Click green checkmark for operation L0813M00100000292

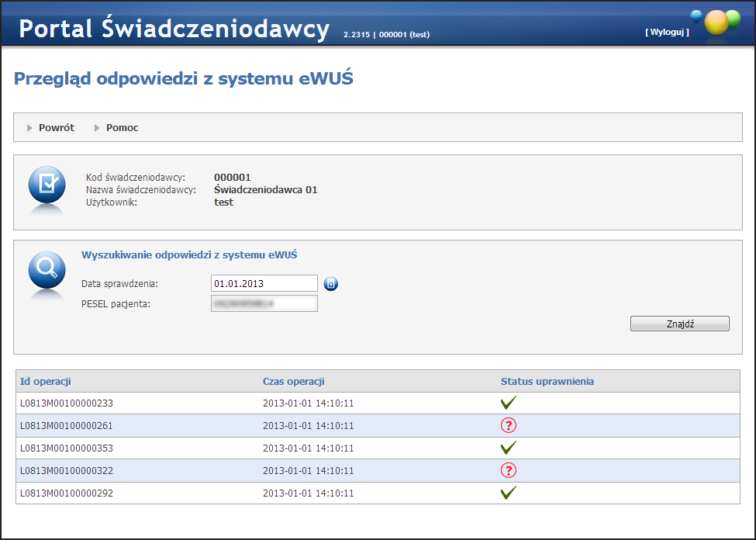509,493
